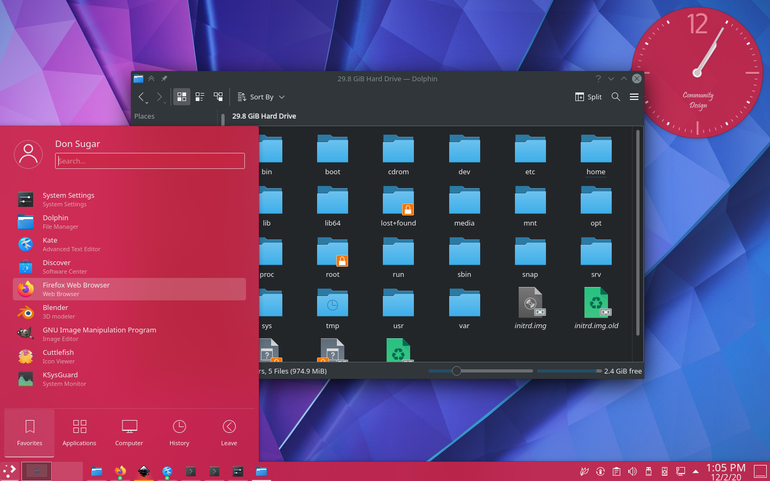Click the application launcher button on the panel
770x481 pixels.
pyautogui.click(x=8, y=471)
